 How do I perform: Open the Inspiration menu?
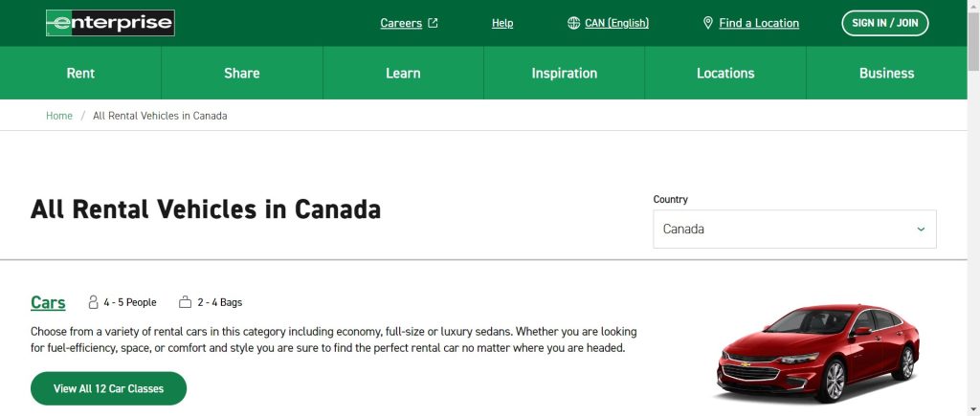click(564, 73)
